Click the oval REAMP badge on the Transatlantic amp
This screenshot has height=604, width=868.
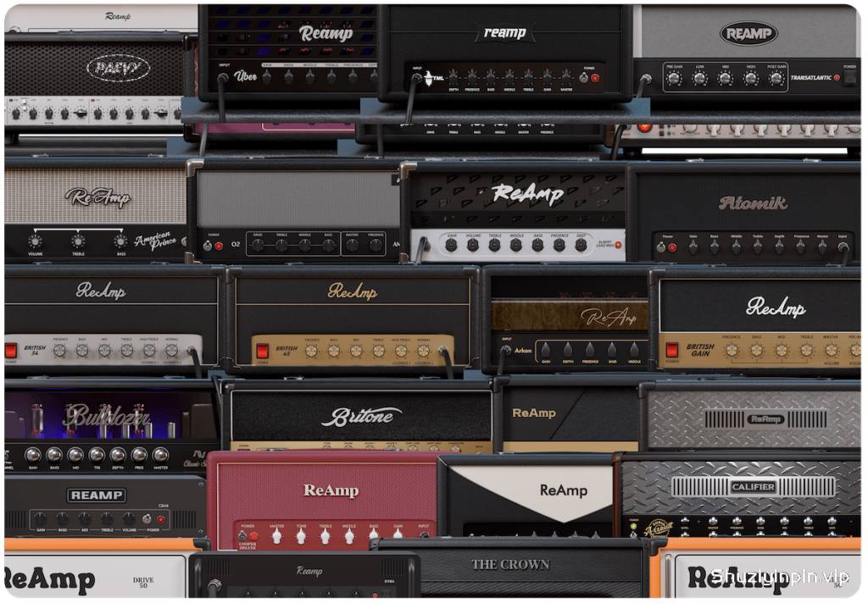(x=748, y=34)
